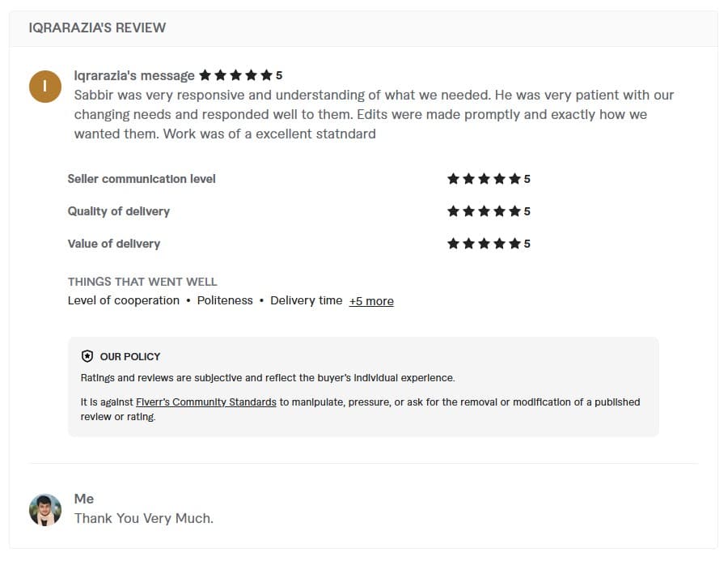Click the OUR POLICY heading text

[130, 356]
